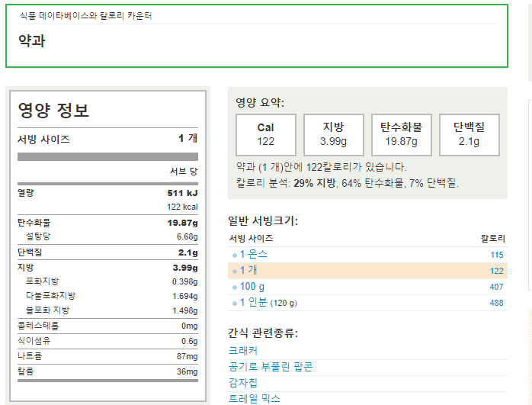Click the 약과 page title

[x=32, y=40]
